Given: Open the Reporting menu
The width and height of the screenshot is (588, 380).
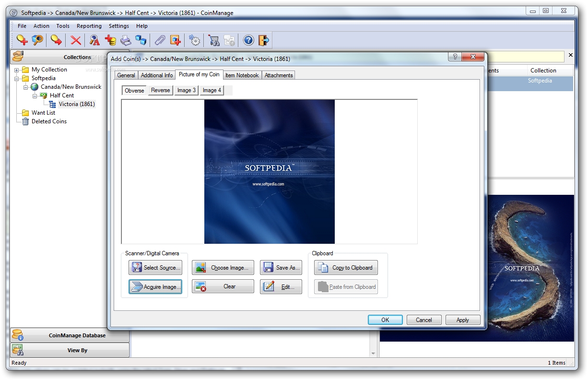Looking at the screenshot, I should tap(89, 26).
